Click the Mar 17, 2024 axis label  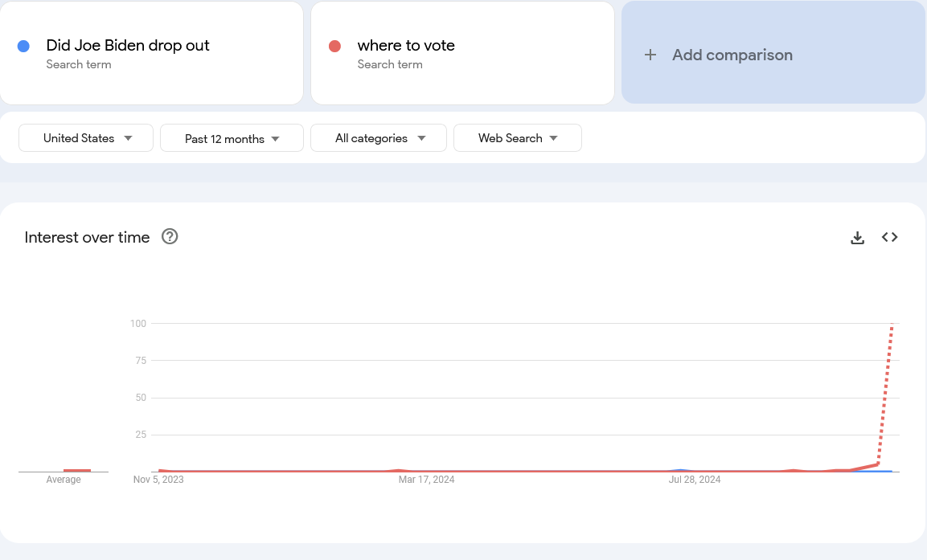[426, 480]
